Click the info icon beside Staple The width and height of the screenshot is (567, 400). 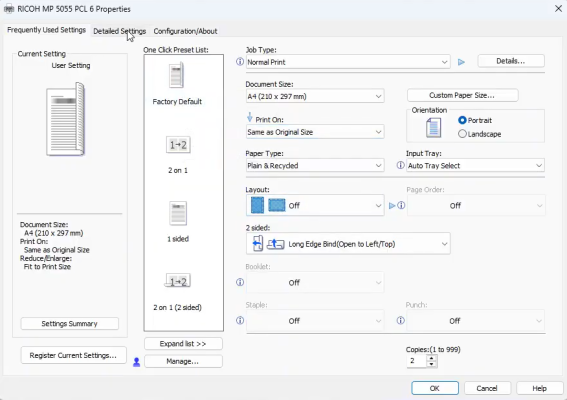click(240, 320)
